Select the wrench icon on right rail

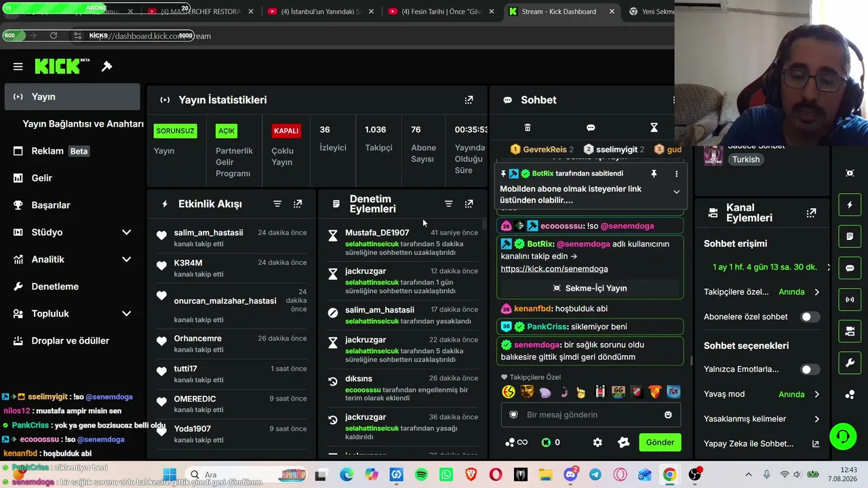click(x=850, y=363)
